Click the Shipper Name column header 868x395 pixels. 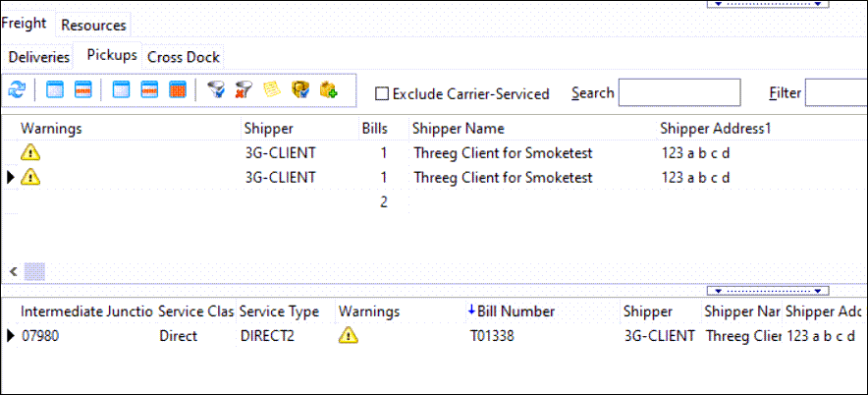click(458, 129)
